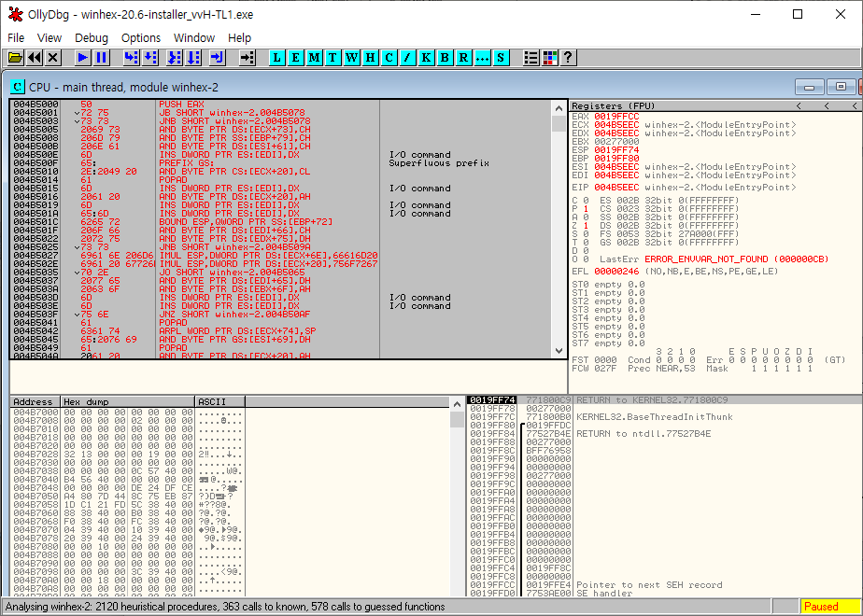
Task: Show Threads with the T icon
Action: [333, 57]
